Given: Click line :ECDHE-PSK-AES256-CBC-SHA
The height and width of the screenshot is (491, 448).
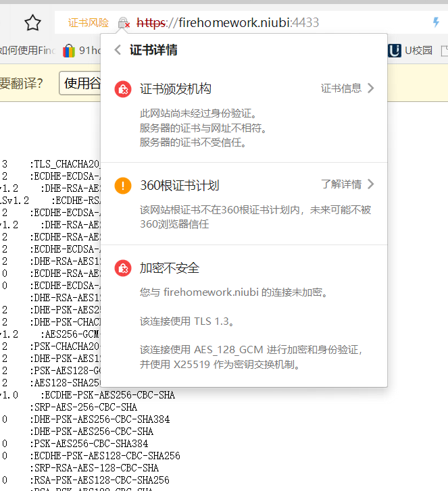Looking at the screenshot, I should [107, 395].
